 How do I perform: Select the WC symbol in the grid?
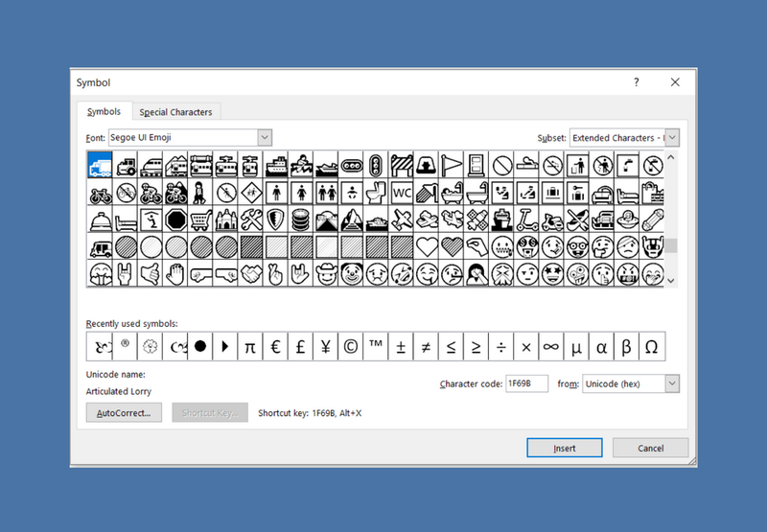[401, 193]
